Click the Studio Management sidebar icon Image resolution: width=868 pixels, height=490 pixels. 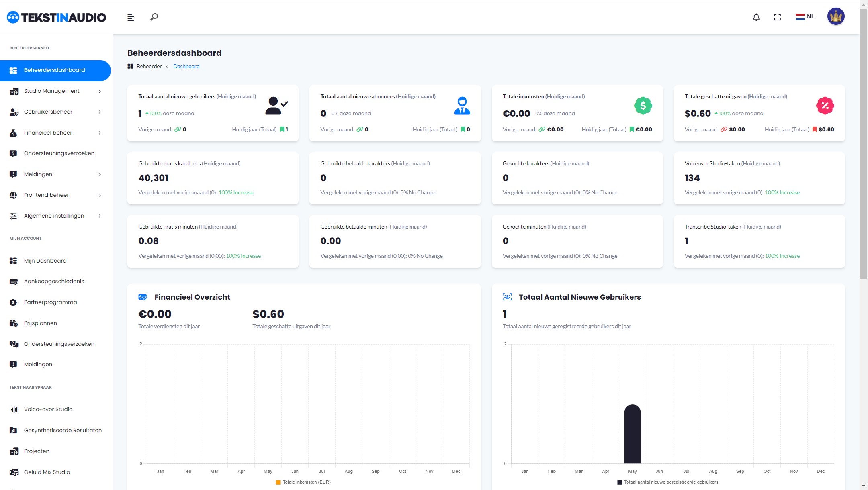coord(14,91)
